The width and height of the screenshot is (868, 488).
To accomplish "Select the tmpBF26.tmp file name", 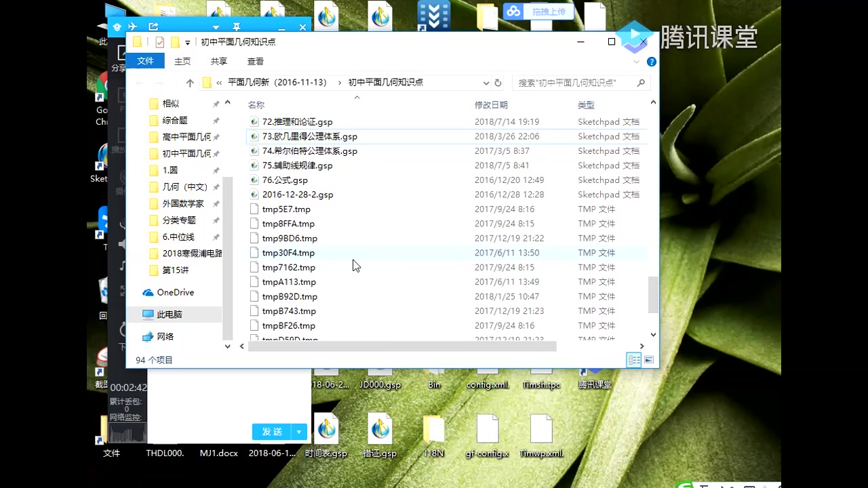I will pos(288,326).
